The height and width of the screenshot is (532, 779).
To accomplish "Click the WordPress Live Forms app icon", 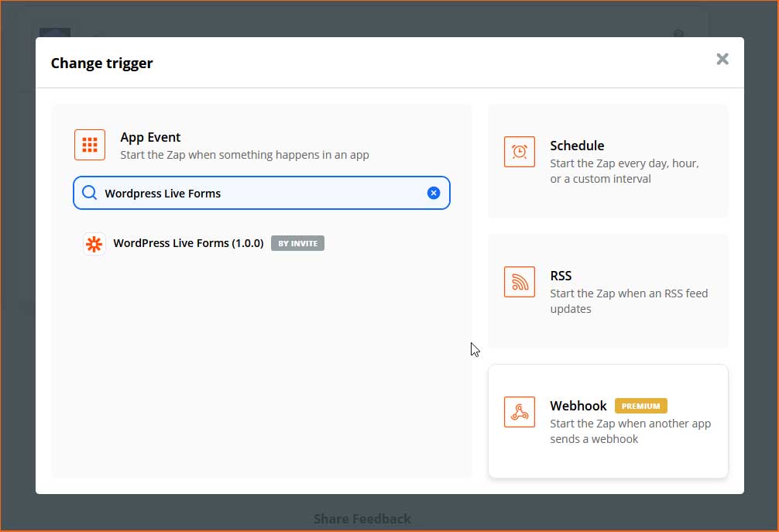I will [x=94, y=243].
